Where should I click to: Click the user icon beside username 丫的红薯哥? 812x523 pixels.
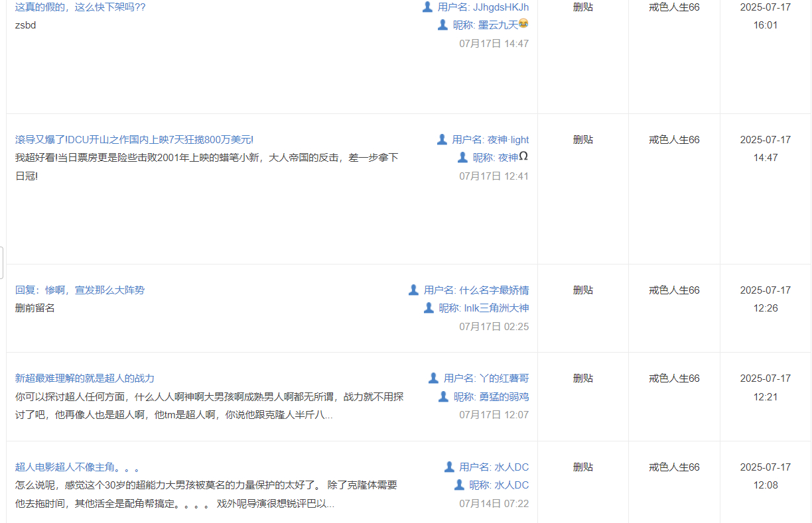[x=433, y=378]
